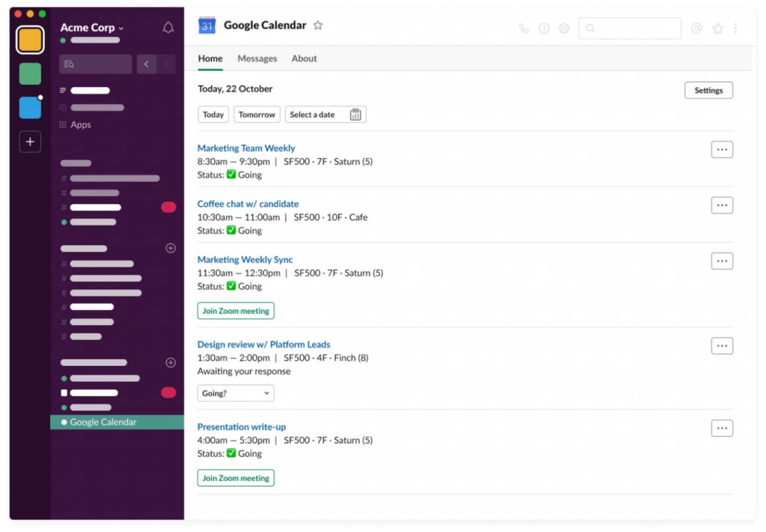Open the date picker calendar icon
766x532 pixels.
coord(355,115)
